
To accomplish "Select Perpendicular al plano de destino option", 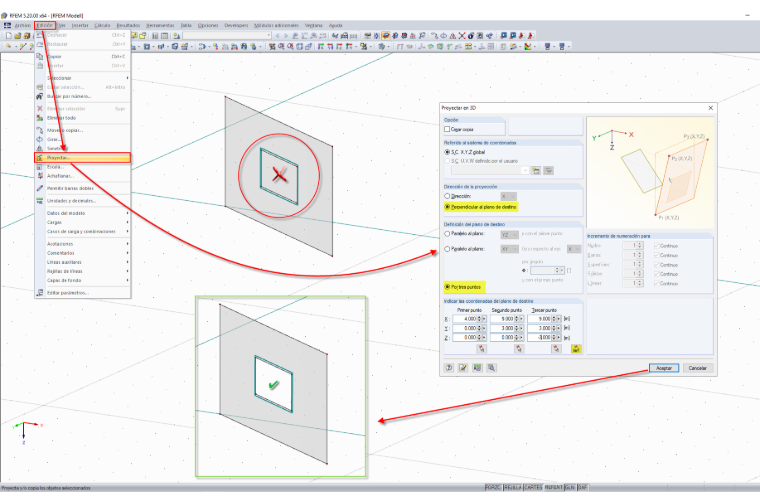I will tap(447, 207).
